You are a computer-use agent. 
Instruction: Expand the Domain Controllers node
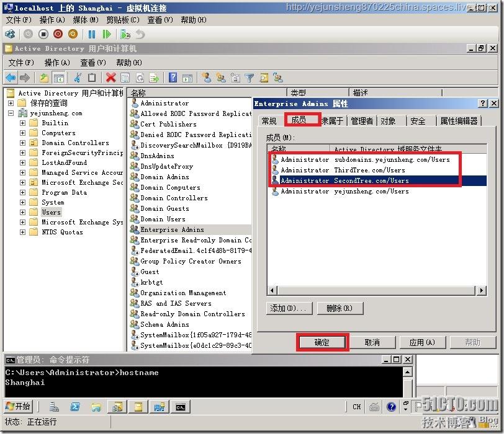click(x=22, y=143)
